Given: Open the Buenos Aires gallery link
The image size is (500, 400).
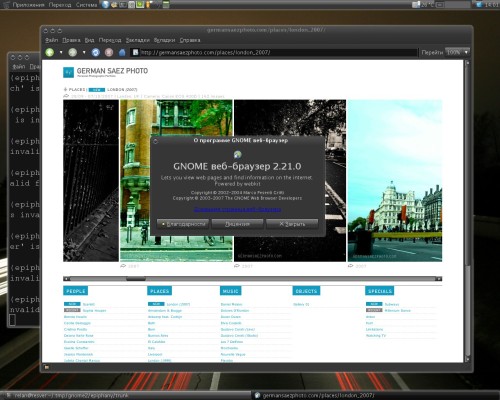Looking at the screenshot, I should tap(158, 336).
